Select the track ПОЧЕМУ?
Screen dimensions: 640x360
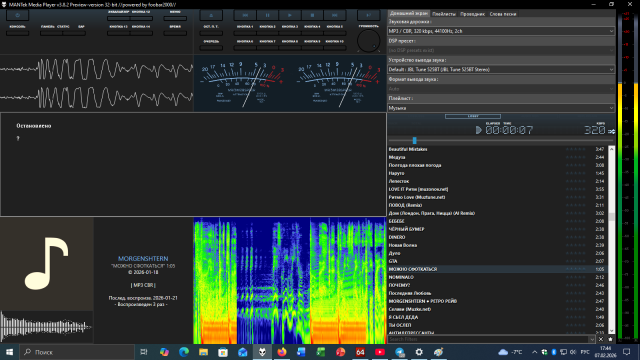pos(497,285)
